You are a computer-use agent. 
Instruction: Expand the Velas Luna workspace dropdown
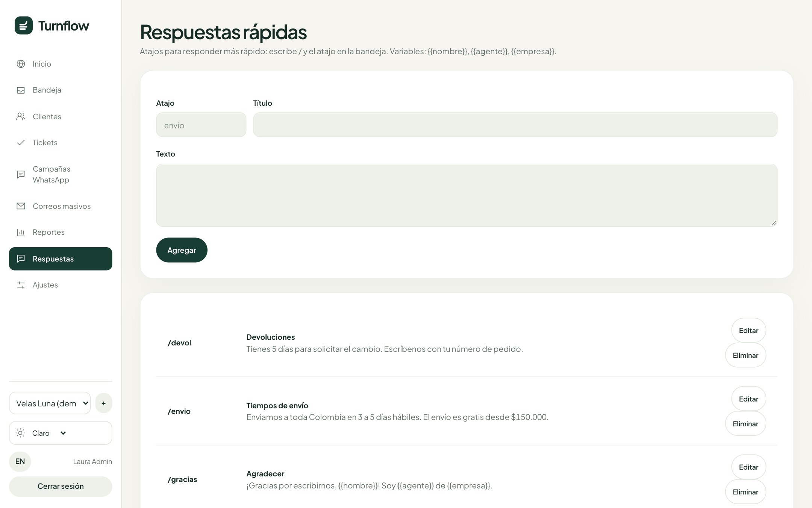pyautogui.click(x=50, y=403)
